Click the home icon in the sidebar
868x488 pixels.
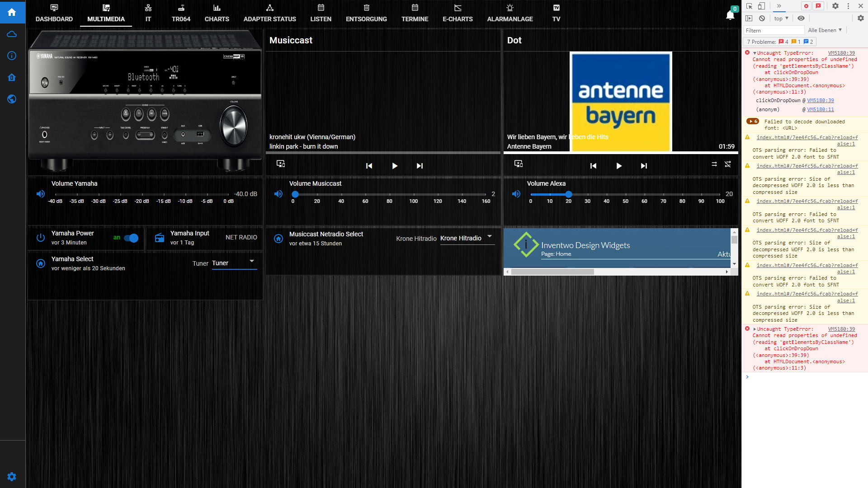[x=12, y=12]
